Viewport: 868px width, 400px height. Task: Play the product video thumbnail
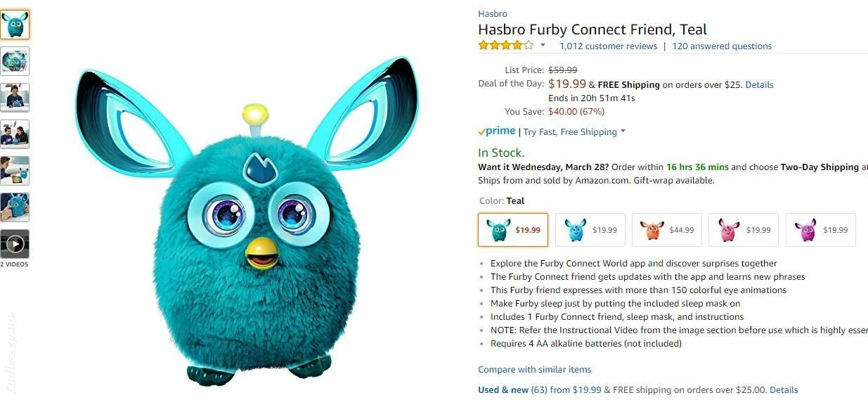tap(15, 244)
